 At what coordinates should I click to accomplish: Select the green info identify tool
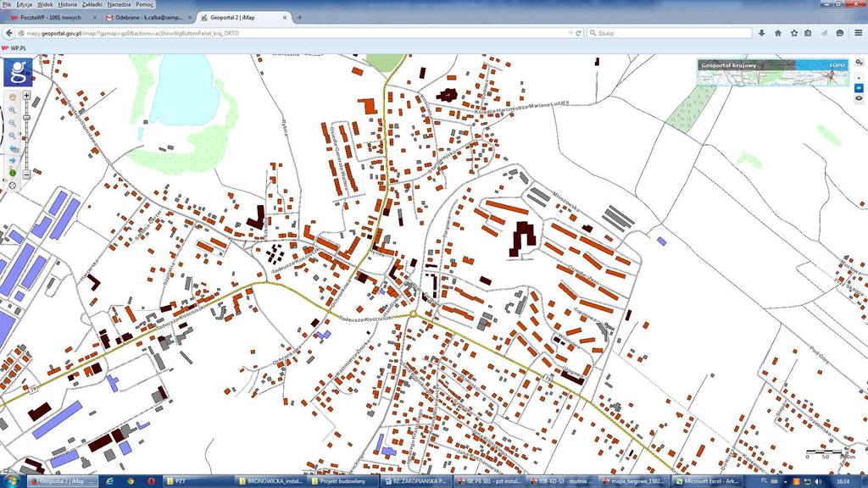click(13, 173)
